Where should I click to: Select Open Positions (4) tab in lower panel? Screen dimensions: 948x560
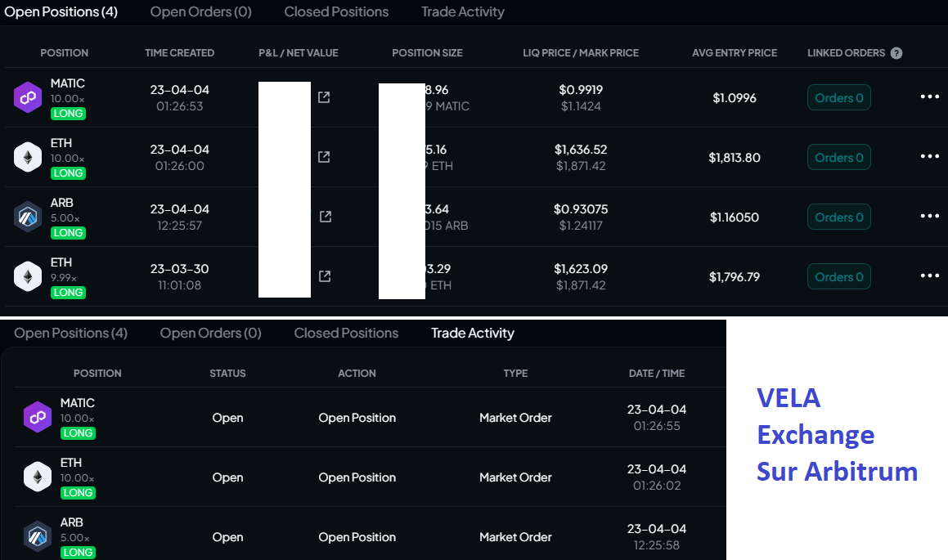point(70,334)
